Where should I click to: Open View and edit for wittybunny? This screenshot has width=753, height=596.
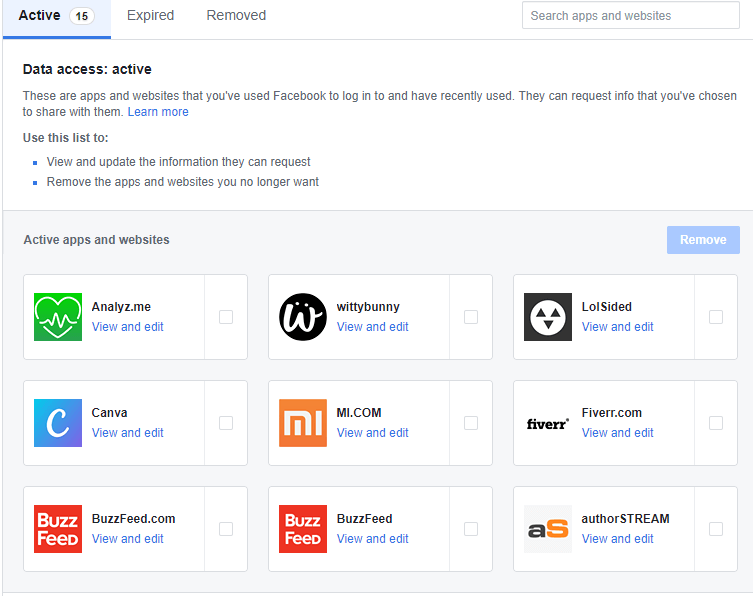point(373,327)
